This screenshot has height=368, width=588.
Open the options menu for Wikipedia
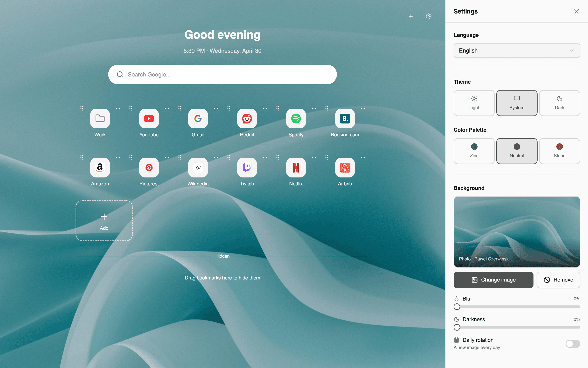tap(216, 158)
